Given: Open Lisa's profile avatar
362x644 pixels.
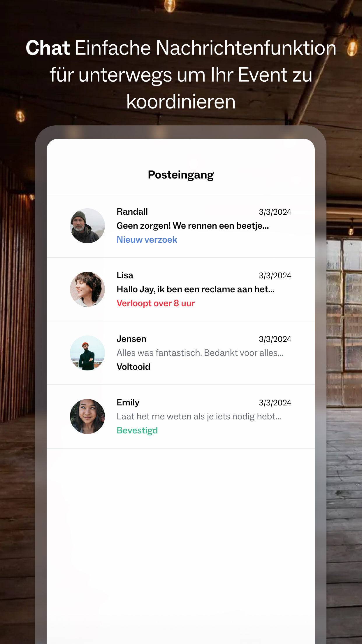Looking at the screenshot, I should click(x=87, y=289).
